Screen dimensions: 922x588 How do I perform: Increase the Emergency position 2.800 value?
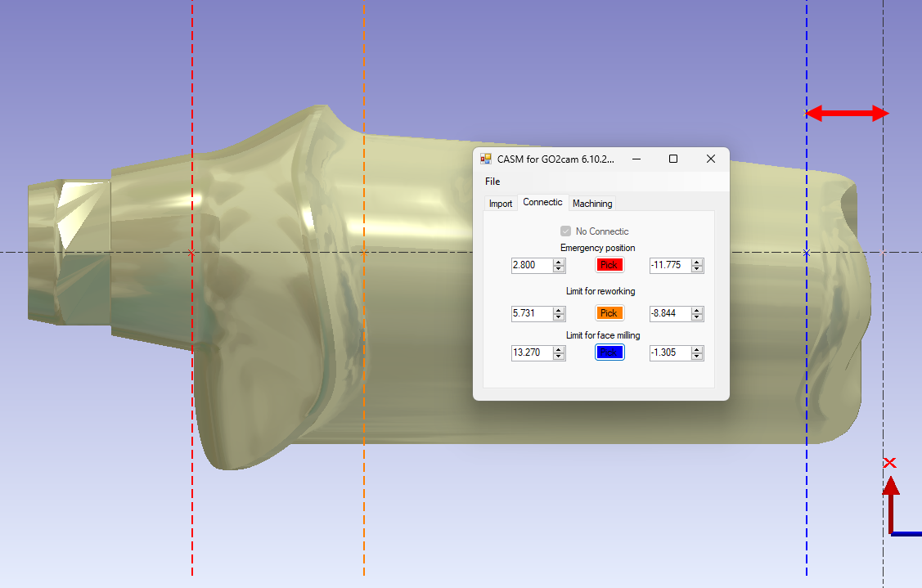tap(559, 262)
